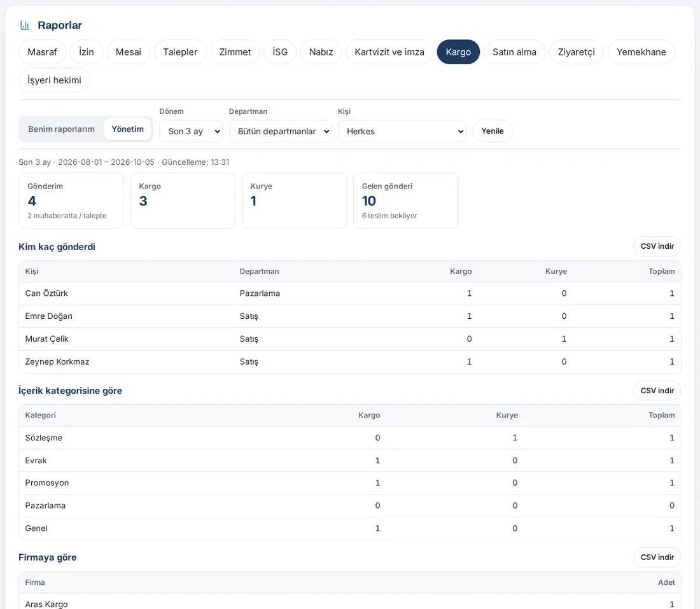Click the Pazarlama row in category table
Image resolution: width=700 pixels, height=609 pixels.
350,505
